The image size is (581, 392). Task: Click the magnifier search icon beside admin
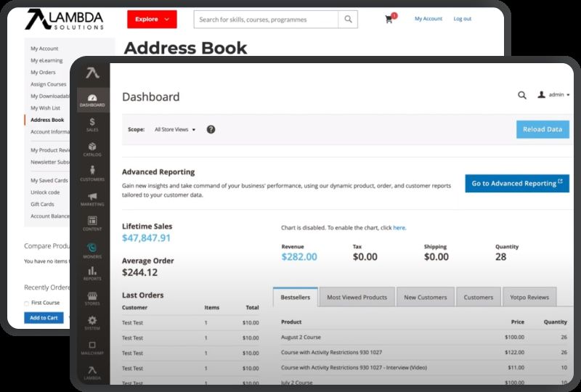coord(522,95)
